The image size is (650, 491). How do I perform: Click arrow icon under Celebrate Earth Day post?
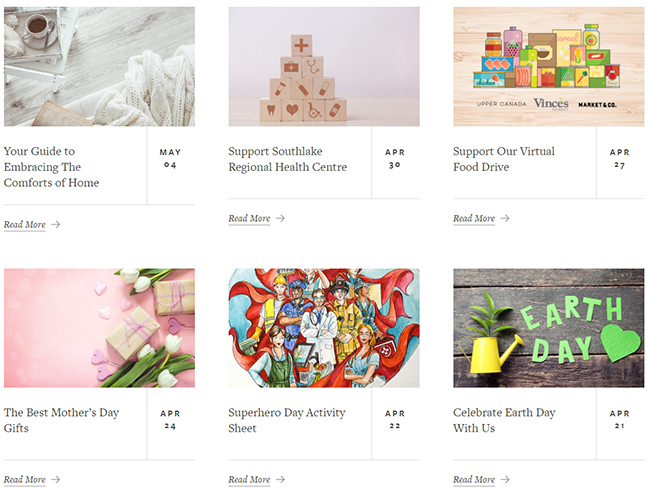click(505, 479)
